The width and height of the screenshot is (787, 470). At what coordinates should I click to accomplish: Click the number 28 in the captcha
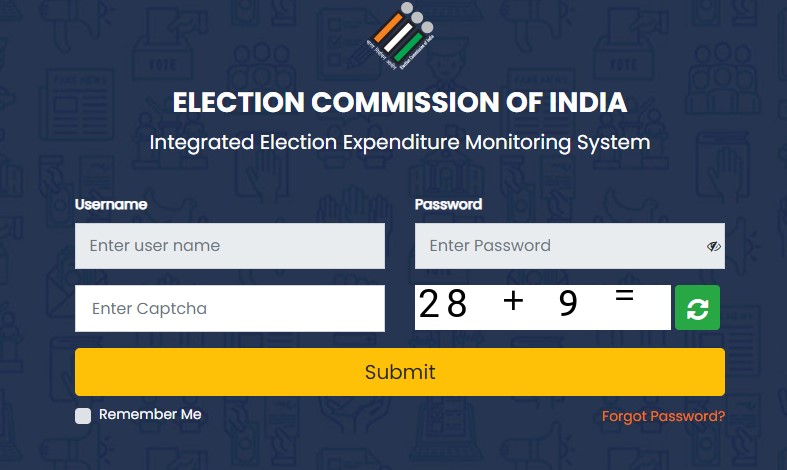443,304
